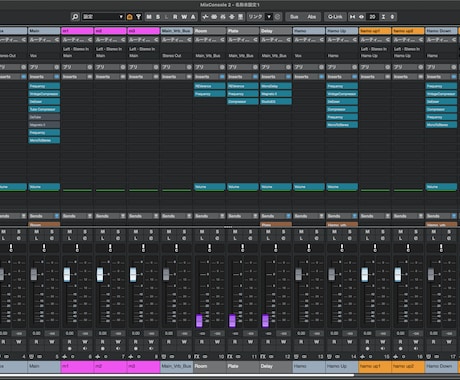Click the fx icon on Room channel
The width and height of the screenshot is (460, 380).
pos(197,357)
